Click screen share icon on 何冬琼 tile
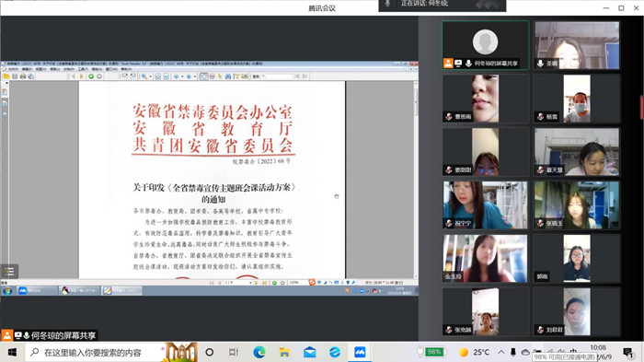 coord(458,64)
